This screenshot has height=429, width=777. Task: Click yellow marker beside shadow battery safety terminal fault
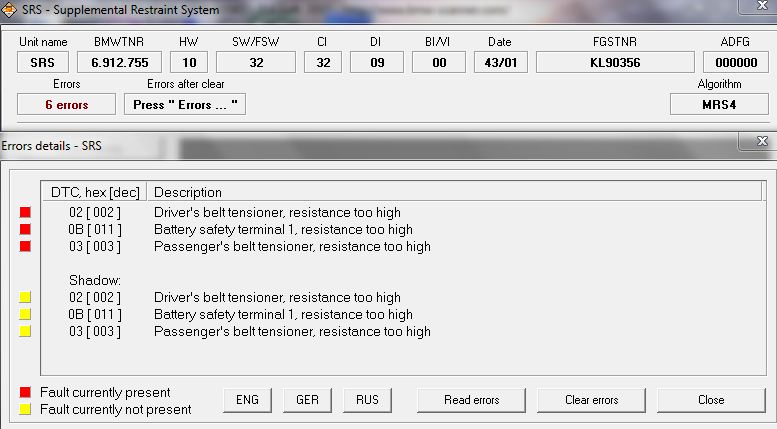point(25,315)
